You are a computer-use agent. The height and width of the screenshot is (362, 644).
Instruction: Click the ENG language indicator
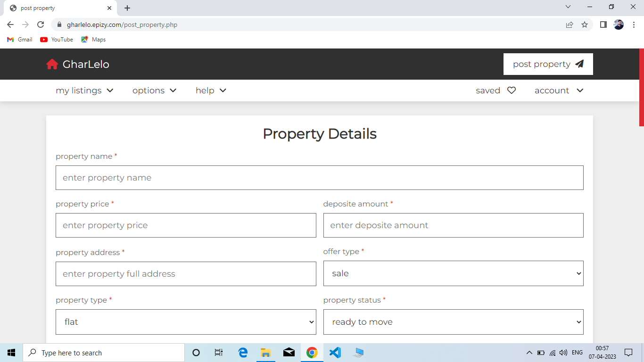click(x=577, y=353)
